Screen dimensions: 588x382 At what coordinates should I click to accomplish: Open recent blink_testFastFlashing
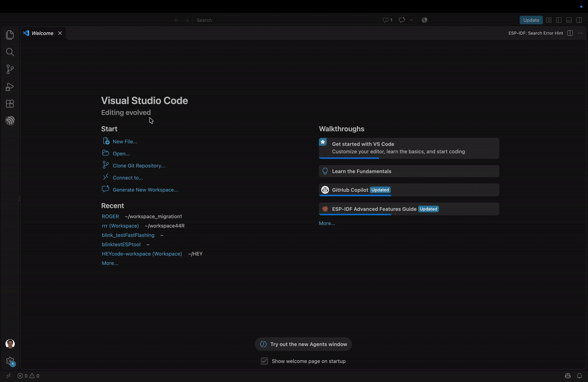[128, 235]
